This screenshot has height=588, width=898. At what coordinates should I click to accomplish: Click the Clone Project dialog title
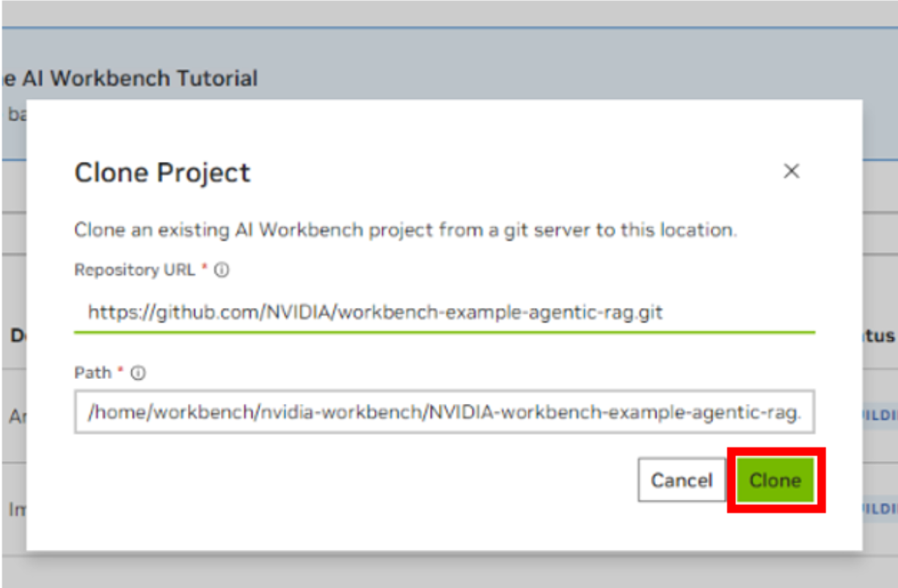click(x=162, y=173)
